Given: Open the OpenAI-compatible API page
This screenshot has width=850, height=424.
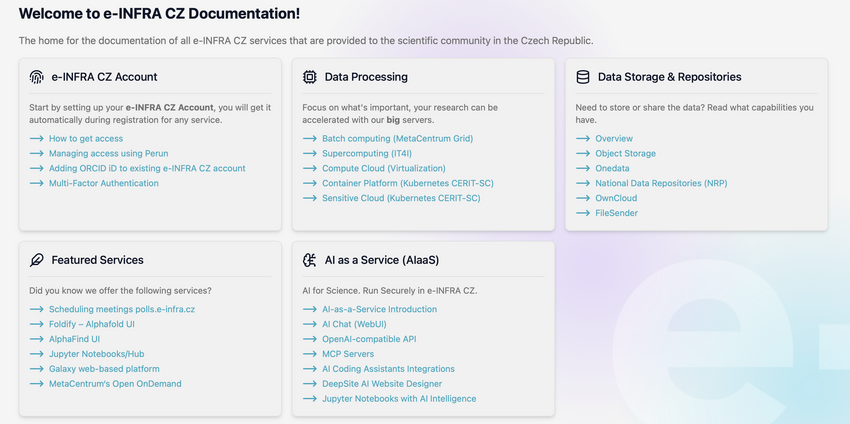Looking at the screenshot, I should (x=369, y=339).
